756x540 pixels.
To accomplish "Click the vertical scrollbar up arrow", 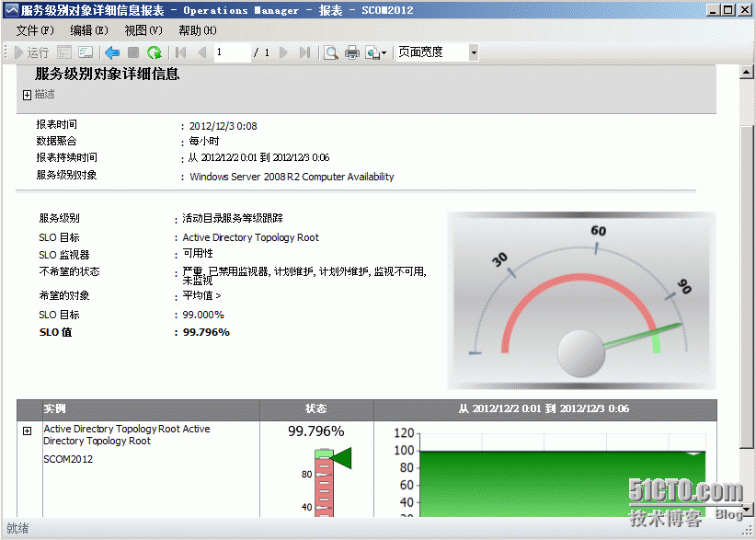I will click(x=746, y=73).
